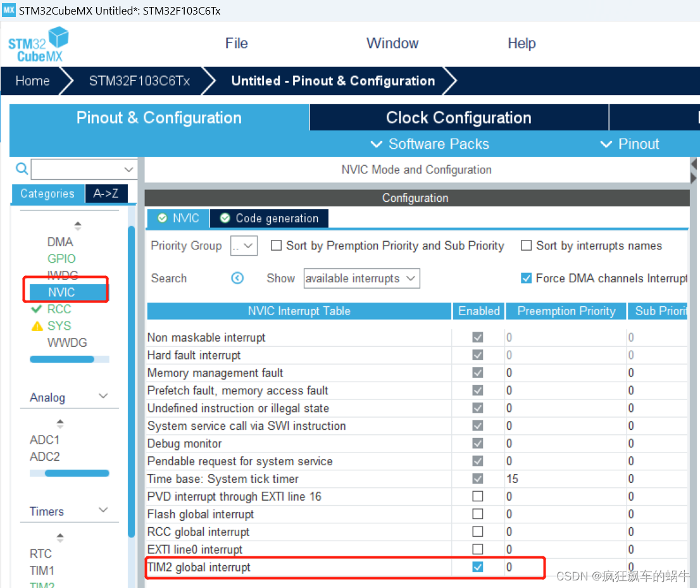Click the green check icon beside RCC
This screenshot has width=700, height=588.
coord(37,309)
